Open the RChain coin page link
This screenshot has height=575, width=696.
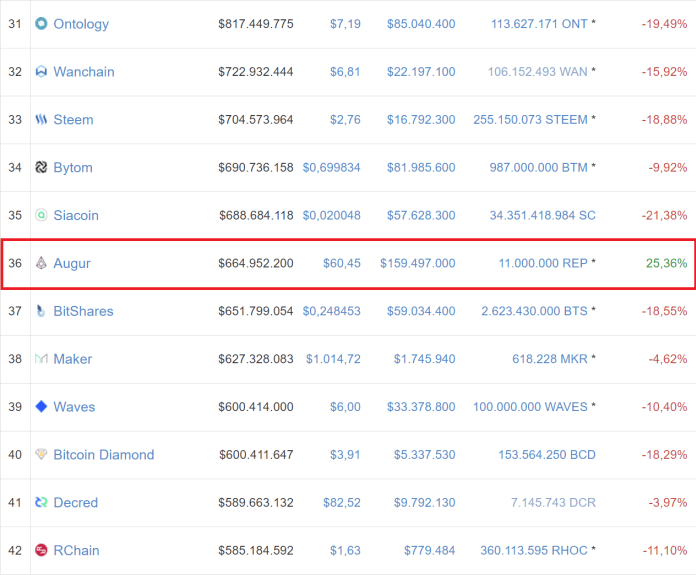pyautogui.click(x=76, y=551)
